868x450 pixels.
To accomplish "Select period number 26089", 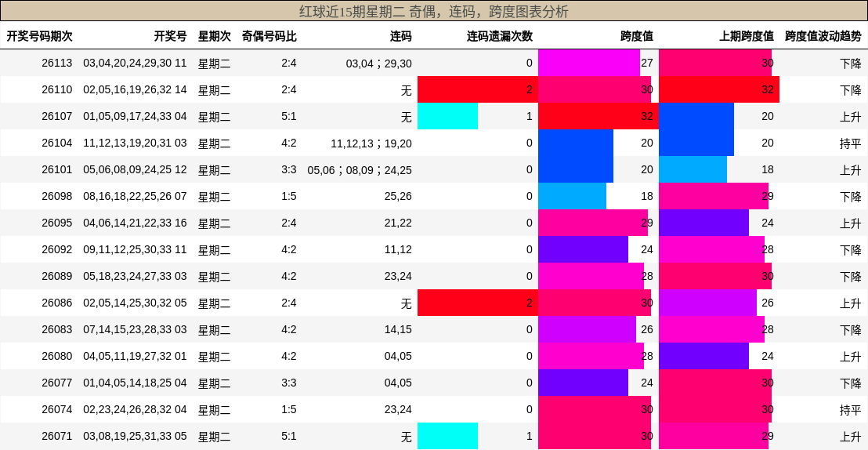I will 57,276.
